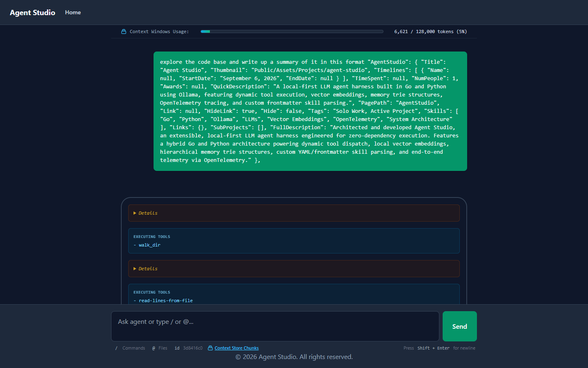Click the slash Commands hint
Screen dimensions: 588x368
pos(130,348)
